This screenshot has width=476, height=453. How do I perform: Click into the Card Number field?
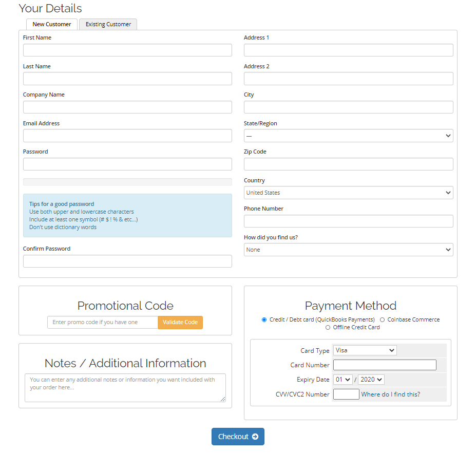(385, 365)
